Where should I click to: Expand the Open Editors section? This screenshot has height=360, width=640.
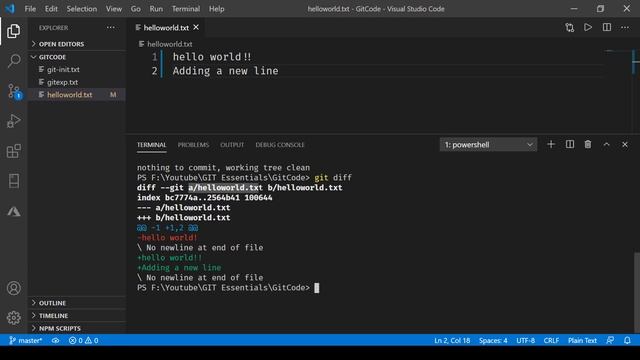coord(77,44)
